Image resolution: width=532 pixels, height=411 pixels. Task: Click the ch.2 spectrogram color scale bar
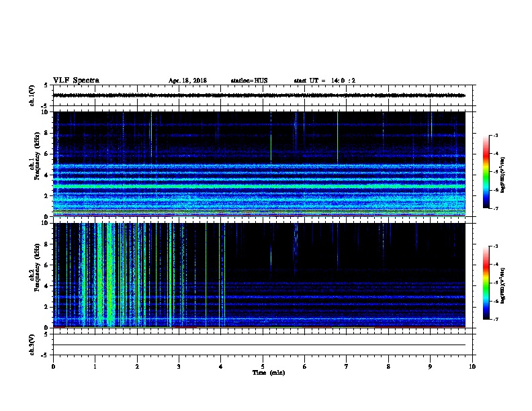point(486,283)
